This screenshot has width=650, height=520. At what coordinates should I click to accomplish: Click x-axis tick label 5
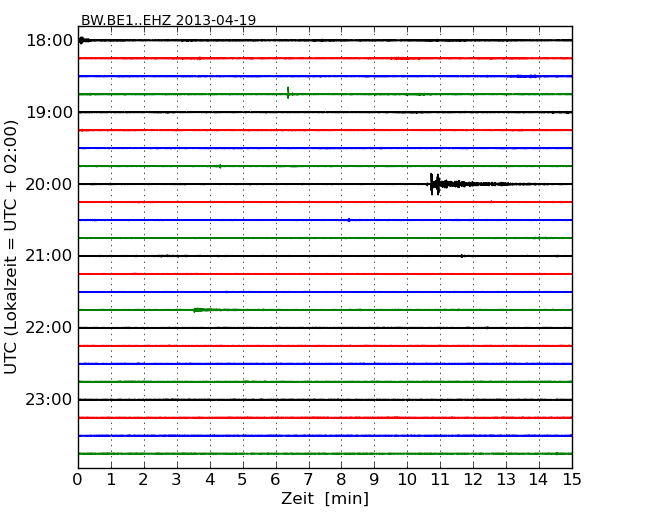tap(243, 480)
